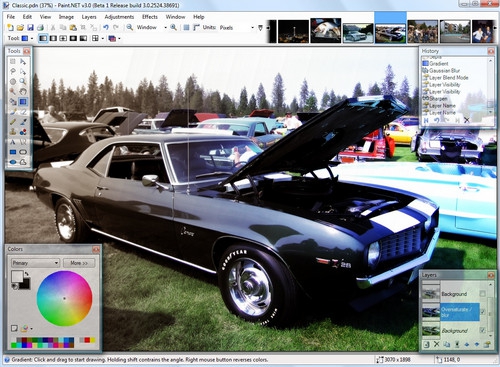Image resolution: width=500 pixels, height=367 pixels.
Task: Click the Print toolbar icon
Action: click(40, 27)
